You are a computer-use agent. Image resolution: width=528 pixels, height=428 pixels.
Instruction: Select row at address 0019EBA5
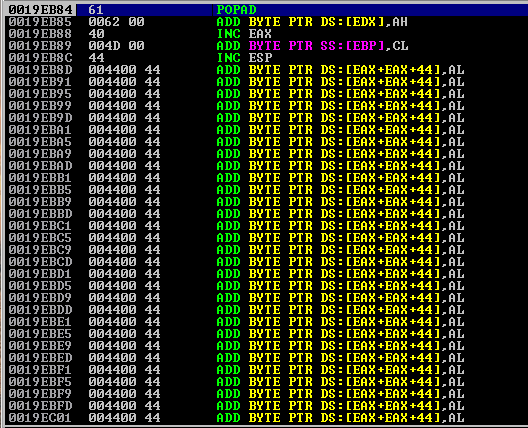tap(266, 142)
